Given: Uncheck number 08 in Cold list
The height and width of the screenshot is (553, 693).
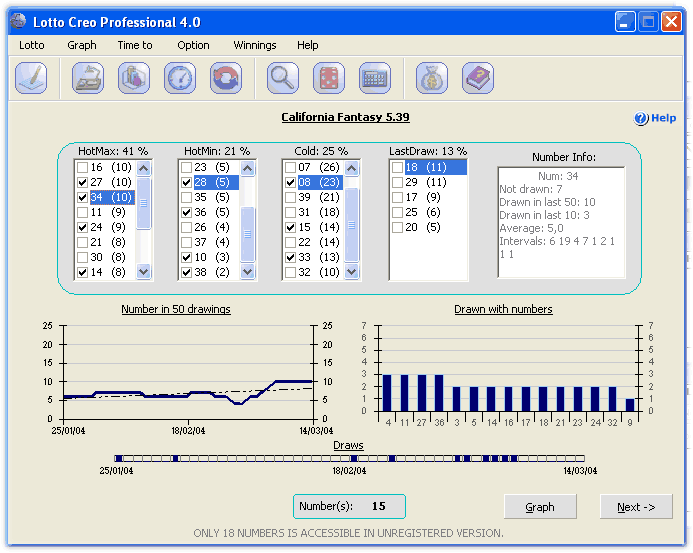Looking at the screenshot, I should (290, 183).
